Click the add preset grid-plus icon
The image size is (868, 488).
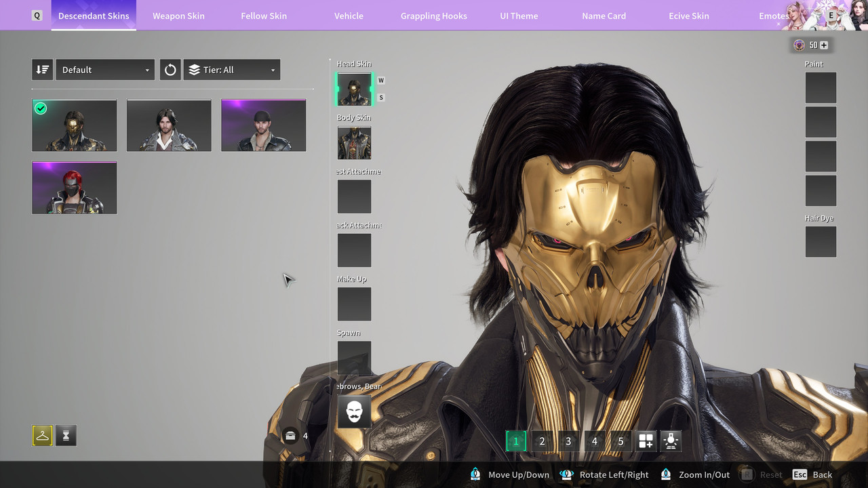pos(646,441)
